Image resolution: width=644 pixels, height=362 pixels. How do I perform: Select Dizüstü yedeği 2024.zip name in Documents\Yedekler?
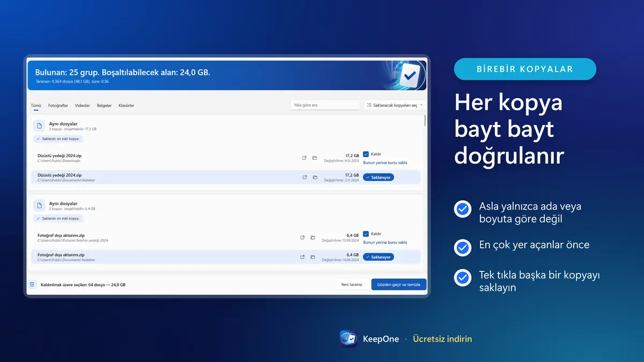pyautogui.click(x=60, y=175)
